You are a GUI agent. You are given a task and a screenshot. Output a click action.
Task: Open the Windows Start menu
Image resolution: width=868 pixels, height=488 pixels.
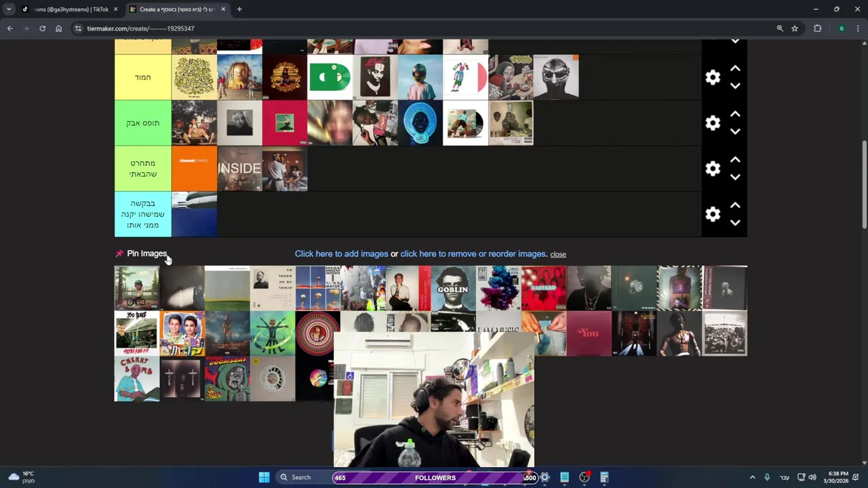(264, 477)
